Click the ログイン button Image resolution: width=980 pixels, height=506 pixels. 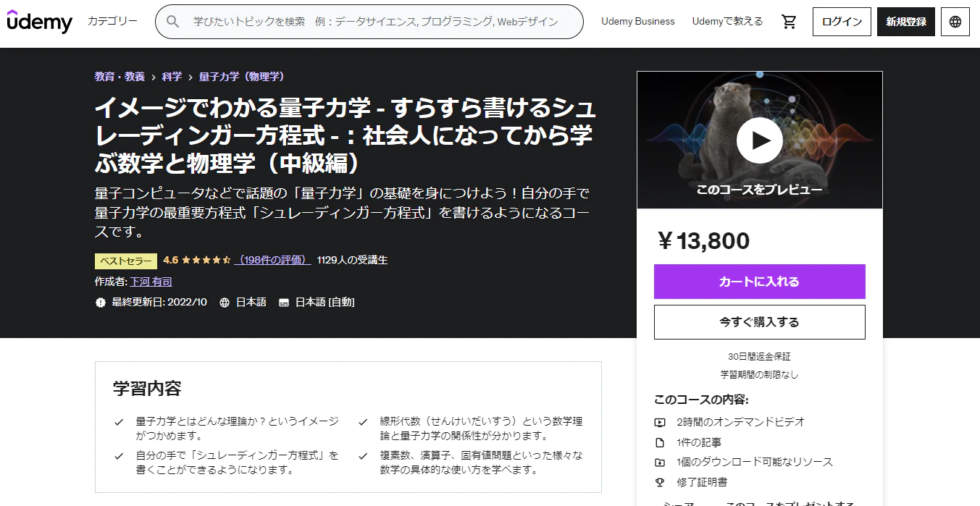tap(842, 22)
